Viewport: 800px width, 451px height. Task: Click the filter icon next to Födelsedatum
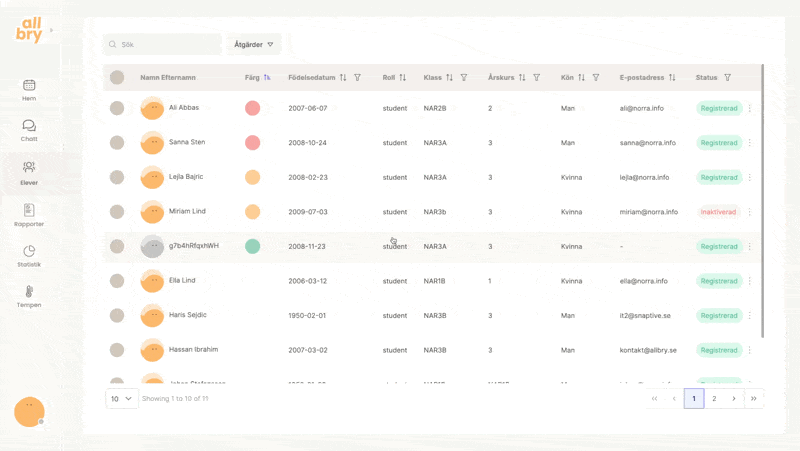click(x=357, y=78)
